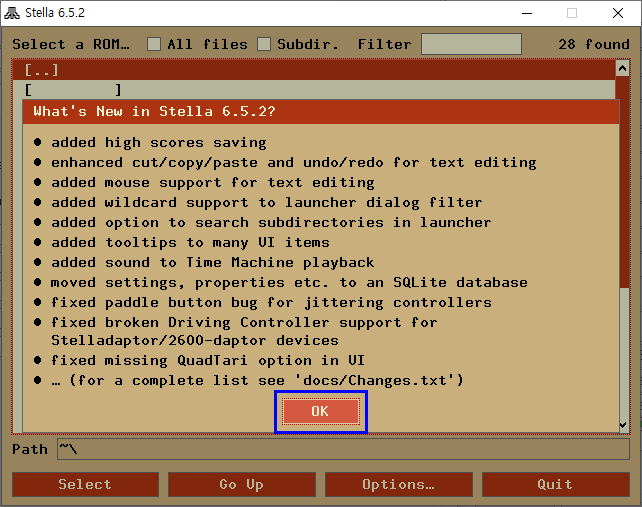Click 'fixed broken Driving Controller support' line
This screenshot has width=642, height=507.
[244, 331]
